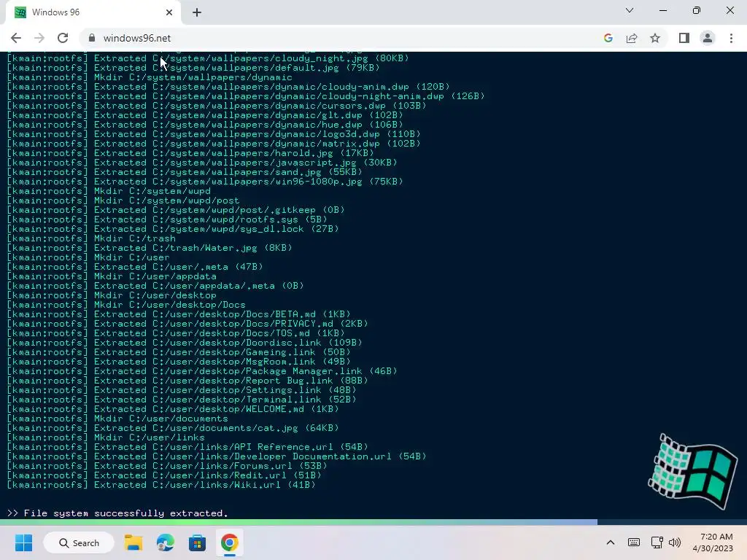Open the taskbar Search box

pyautogui.click(x=79, y=542)
